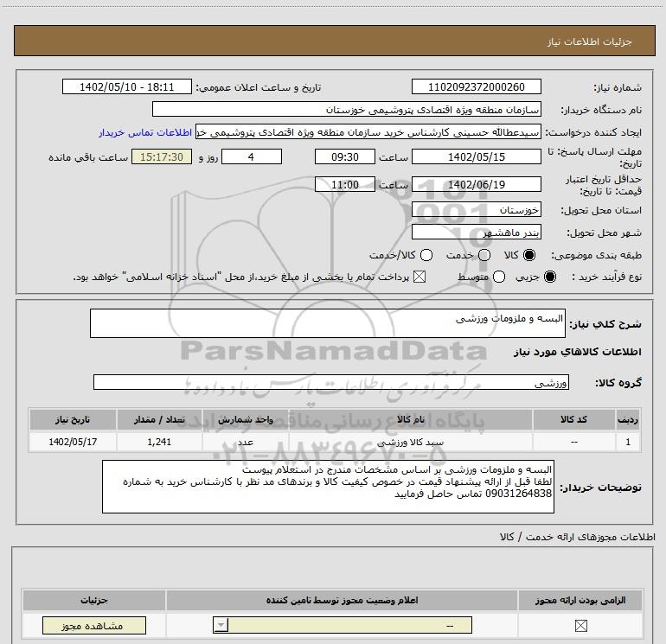This screenshot has height=644, width=666.
Task: Click the اطلاعات مجوزهای ارائه خدمت / کالا heading
Action: click(x=577, y=537)
